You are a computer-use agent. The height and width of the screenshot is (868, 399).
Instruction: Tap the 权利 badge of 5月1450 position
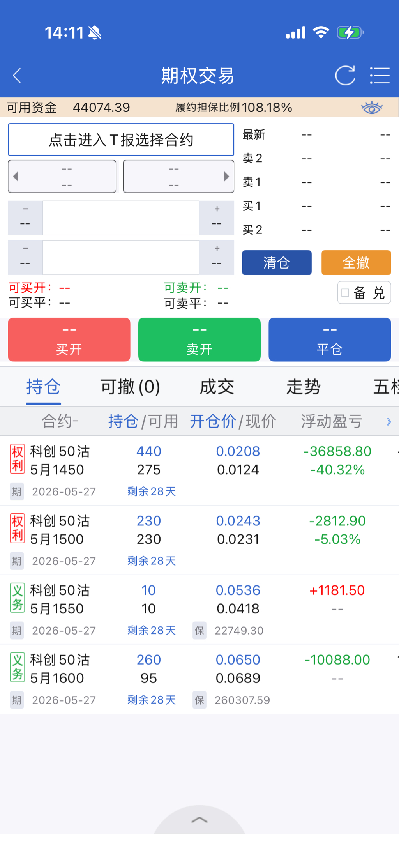(x=18, y=459)
